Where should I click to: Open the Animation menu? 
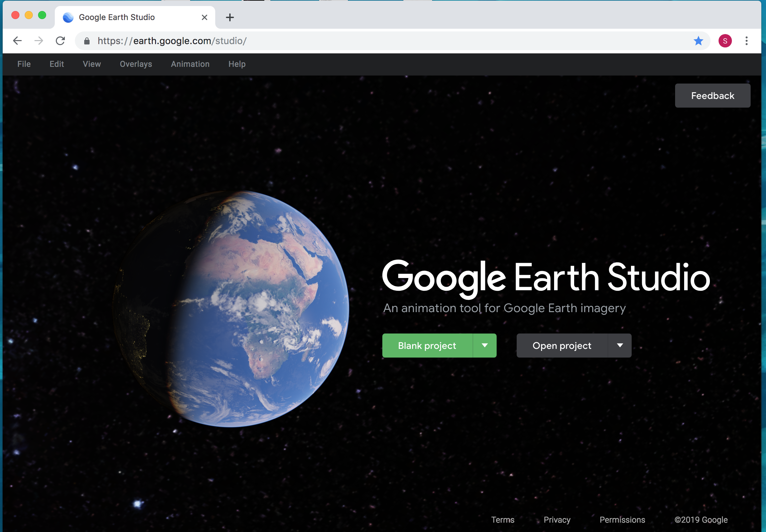[x=190, y=64]
